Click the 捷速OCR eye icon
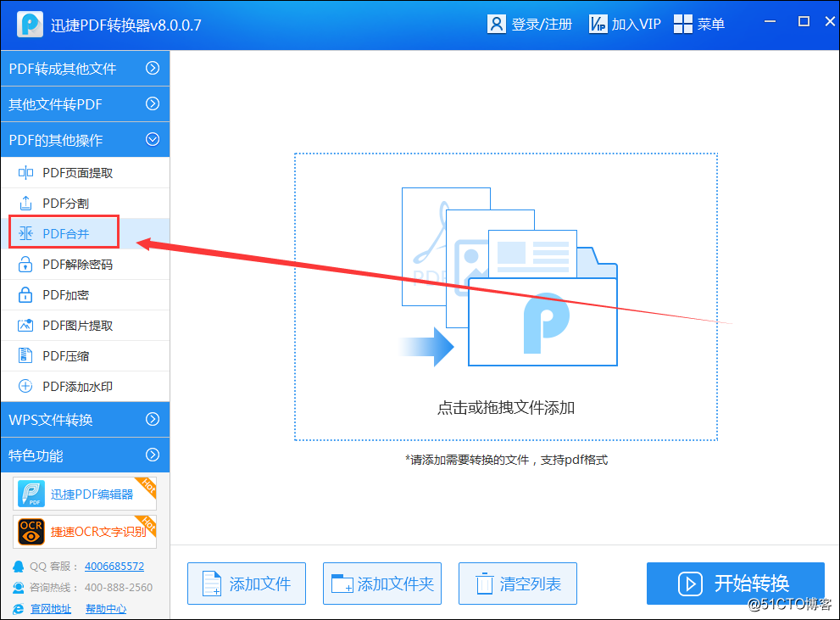840x620 pixels. [x=31, y=532]
